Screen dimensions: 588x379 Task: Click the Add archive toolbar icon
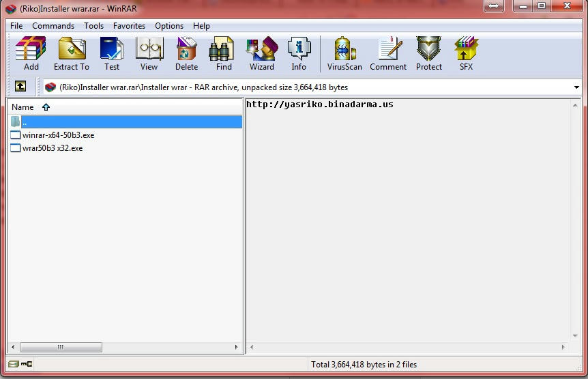tap(31, 53)
